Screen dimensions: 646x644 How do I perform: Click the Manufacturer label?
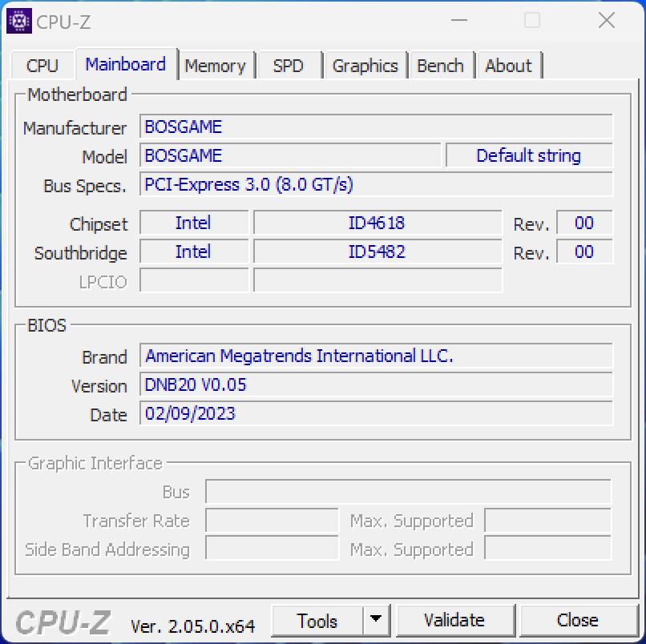point(75,128)
